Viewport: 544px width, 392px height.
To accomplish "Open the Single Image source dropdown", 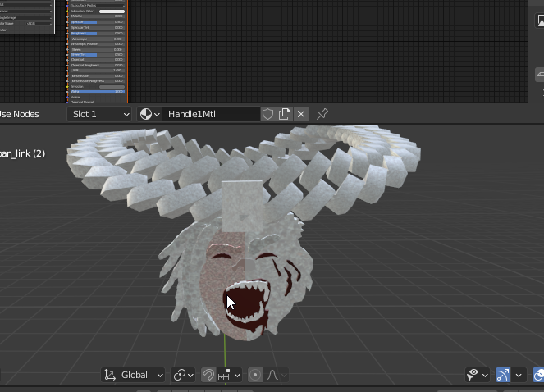I will click(25, 18).
